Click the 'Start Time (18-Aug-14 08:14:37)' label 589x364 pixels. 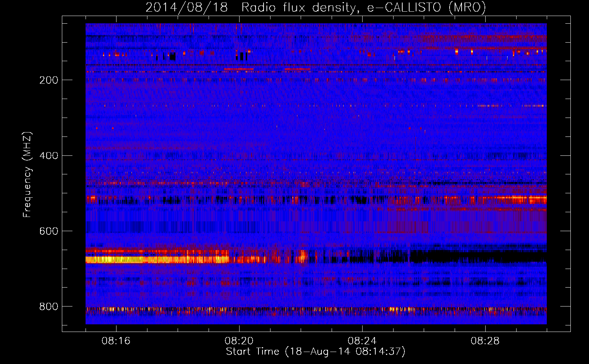[316, 352]
